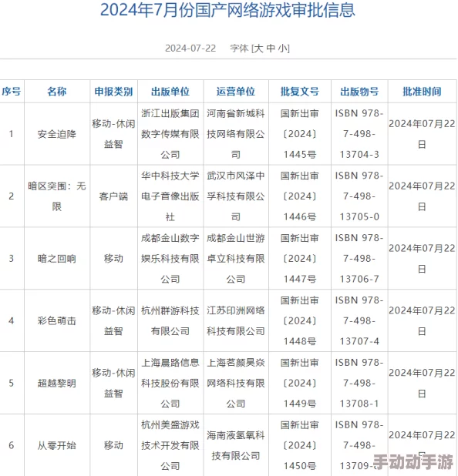Click publisher 华中科技大学电子音像出版社
The height and width of the screenshot is (476, 458).
click(170, 196)
